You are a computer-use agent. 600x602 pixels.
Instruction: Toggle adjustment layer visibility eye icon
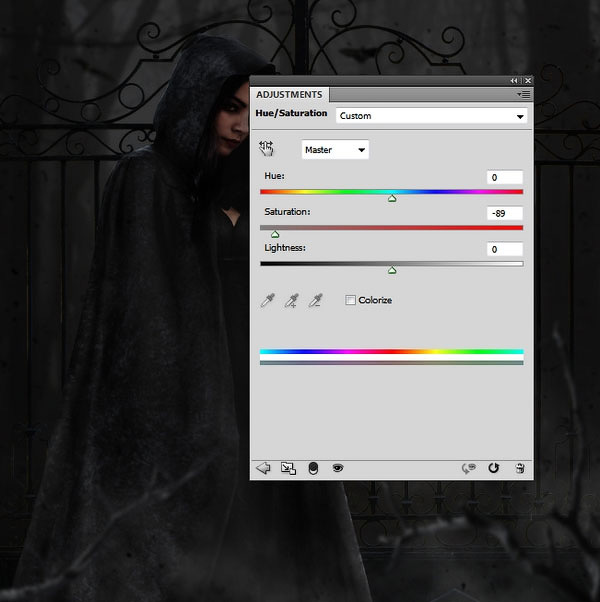click(338, 468)
